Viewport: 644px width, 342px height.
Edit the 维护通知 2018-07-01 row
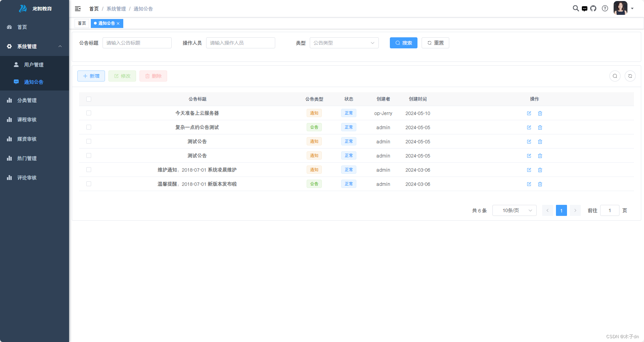click(x=529, y=170)
